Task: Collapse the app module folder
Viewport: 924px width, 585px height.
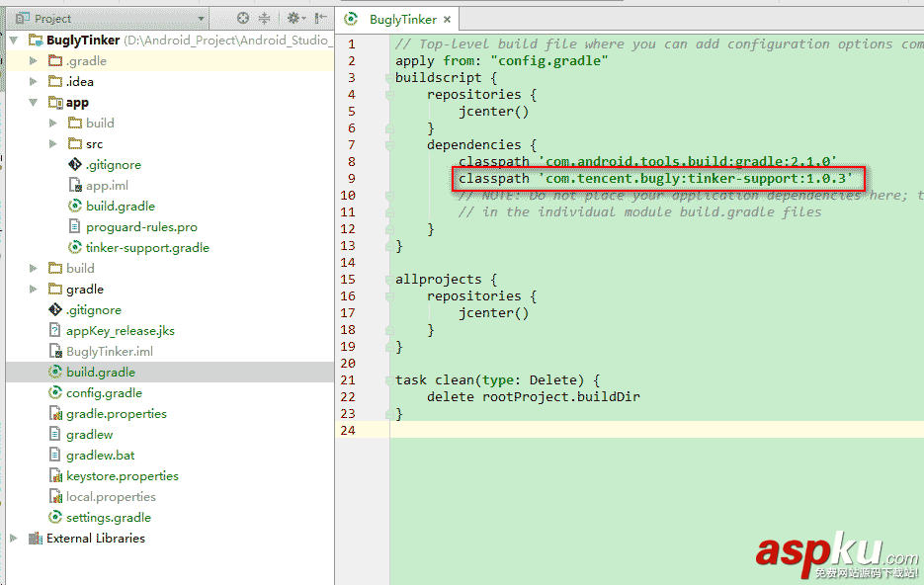Action: (33, 102)
